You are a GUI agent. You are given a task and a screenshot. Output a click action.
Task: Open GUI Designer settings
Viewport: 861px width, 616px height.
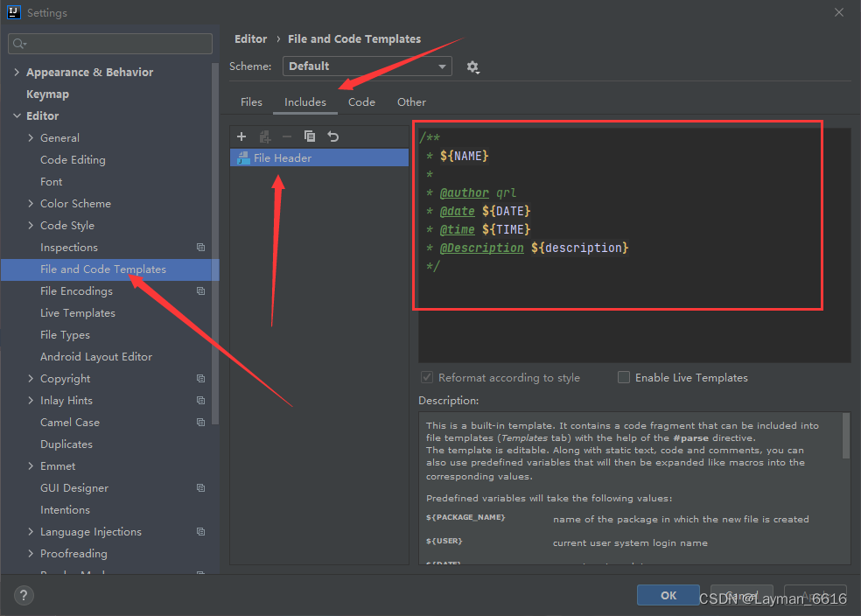pos(74,488)
